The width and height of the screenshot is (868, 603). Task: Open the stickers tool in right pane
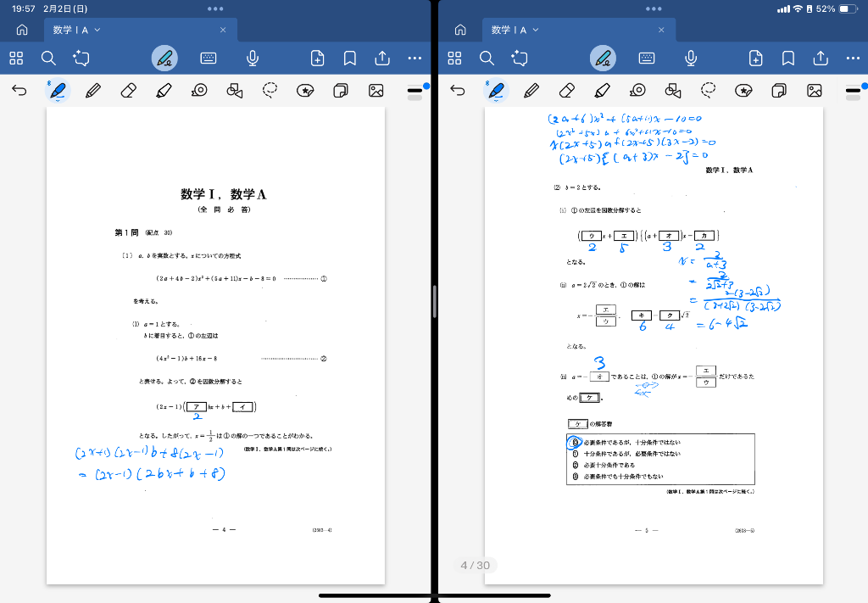pos(743,90)
